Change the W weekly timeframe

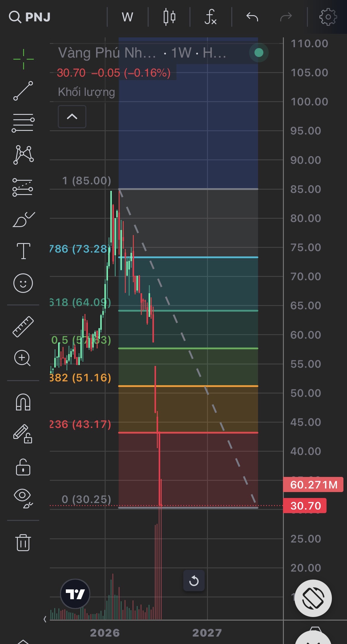pos(128,17)
